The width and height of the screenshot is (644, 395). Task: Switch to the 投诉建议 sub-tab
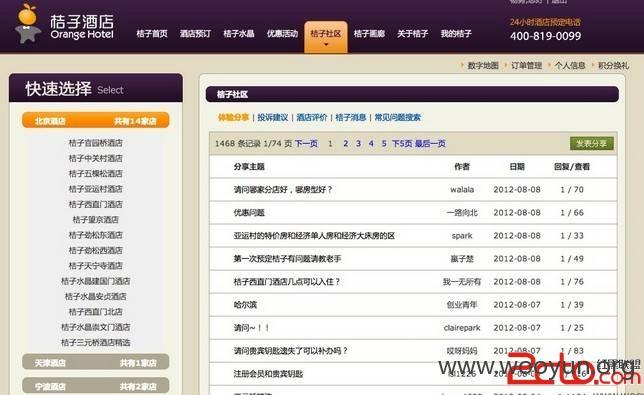273,117
